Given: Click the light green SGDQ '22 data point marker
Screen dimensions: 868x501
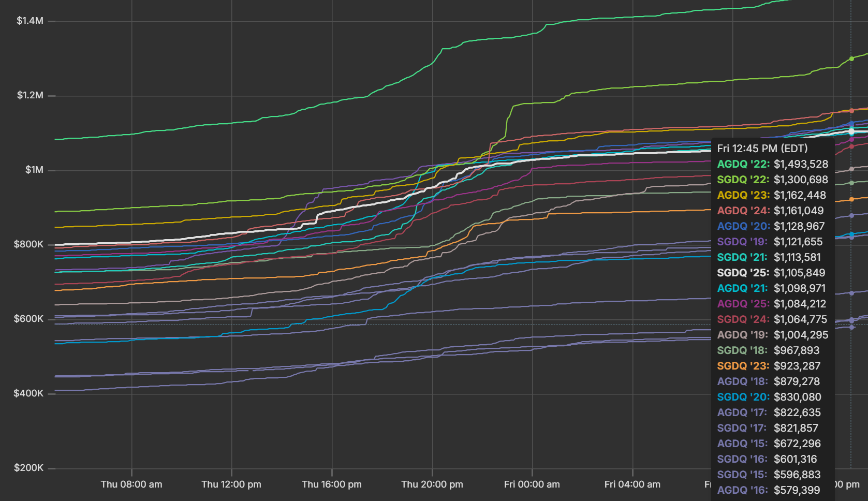Looking at the screenshot, I should point(851,58).
